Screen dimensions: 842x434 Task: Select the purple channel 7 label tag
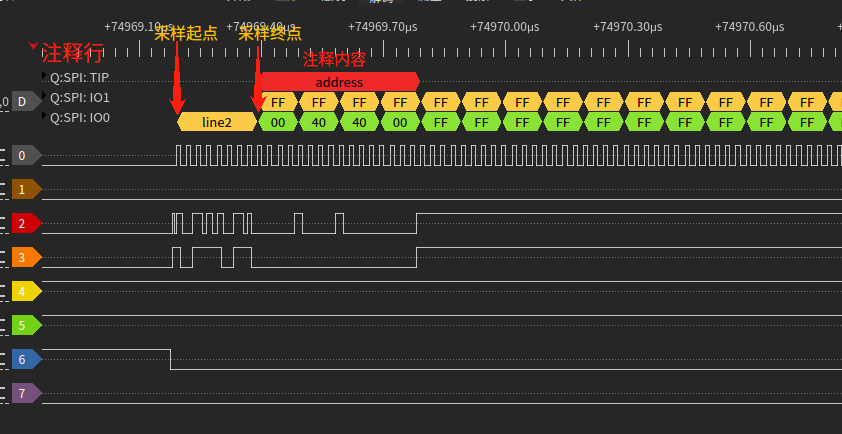pos(26,394)
